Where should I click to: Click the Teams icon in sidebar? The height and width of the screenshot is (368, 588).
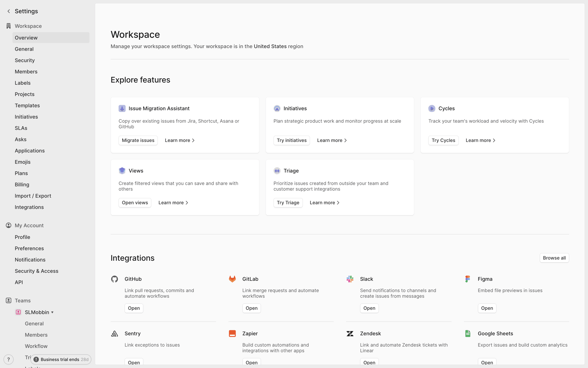click(x=9, y=301)
